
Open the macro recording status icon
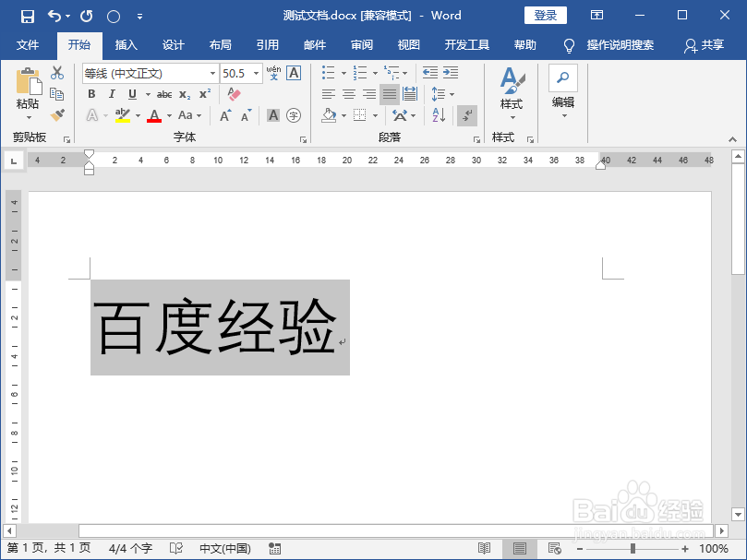[x=274, y=549]
